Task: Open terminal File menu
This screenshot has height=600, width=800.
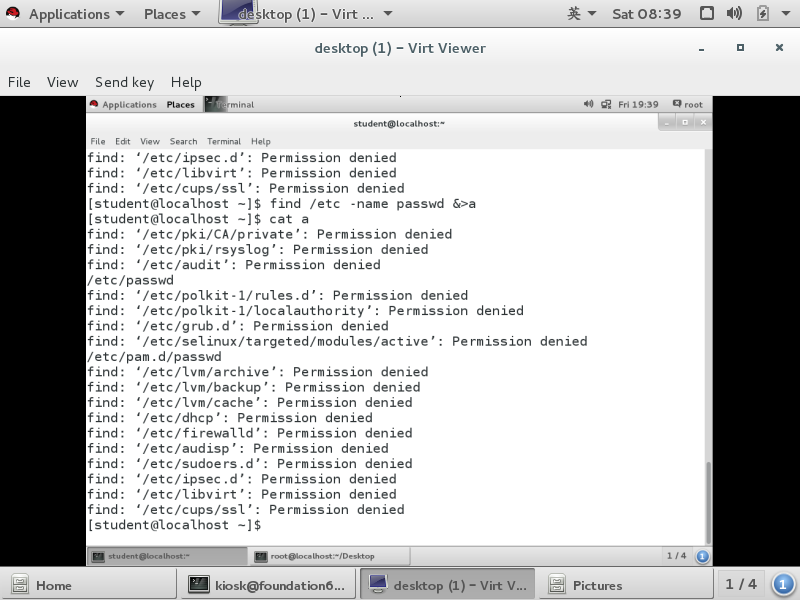Action: point(97,141)
